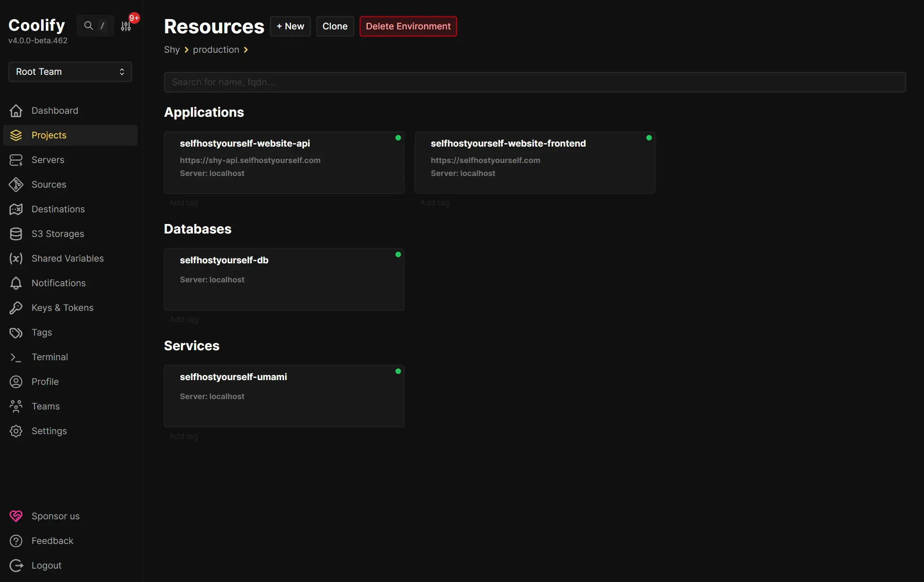This screenshot has height=582, width=924.
Task: Click the S3 Storages database icon
Action: [16, 234]
